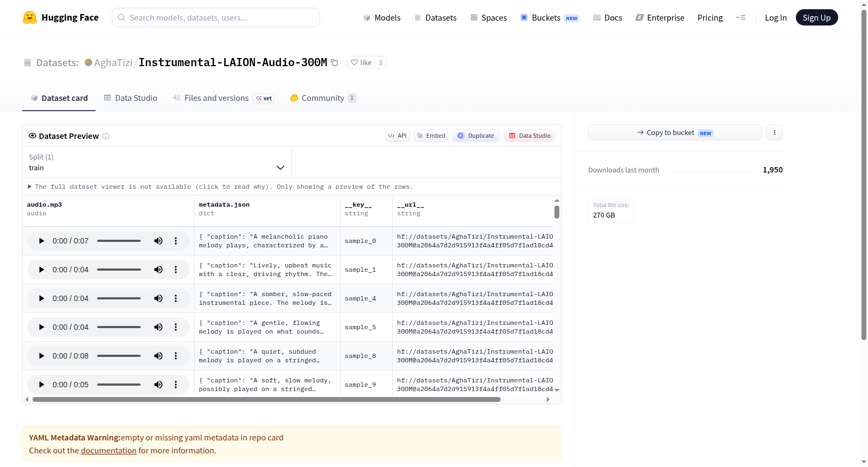The image size is (868, 467).
Task: Mute the sample_8 audio player
Action: (x=158, y=356)
